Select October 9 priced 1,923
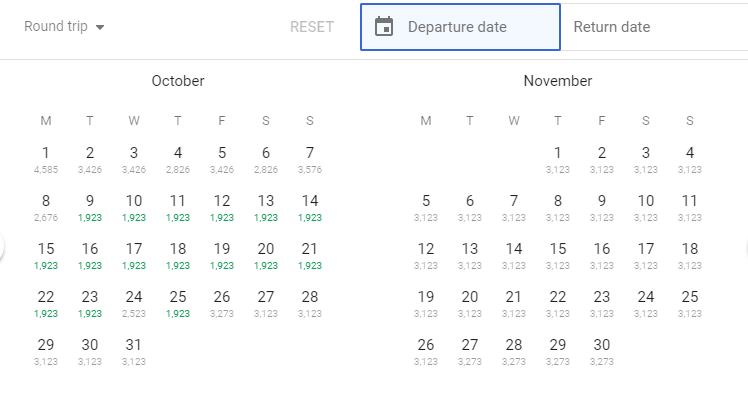The image size is (748, 415). click(90, 206)
